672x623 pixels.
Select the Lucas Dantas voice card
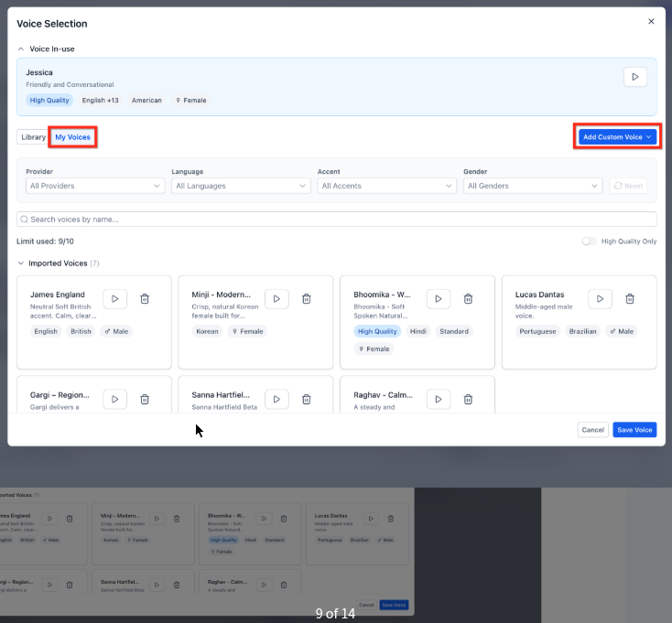579,322
